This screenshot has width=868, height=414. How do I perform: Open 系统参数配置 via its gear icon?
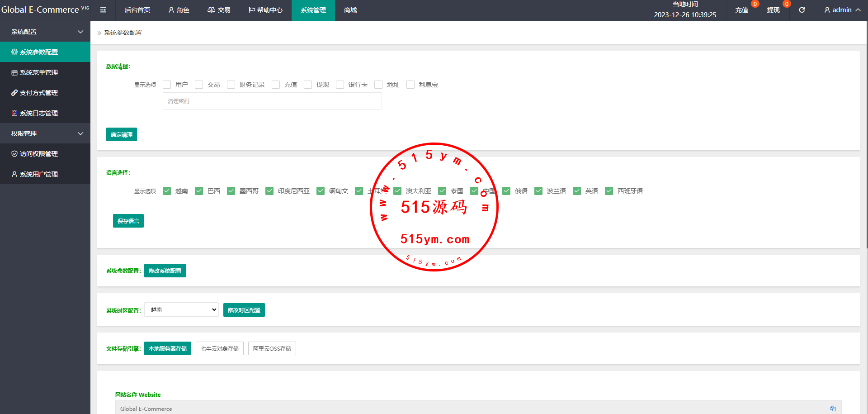click(14, 52)
